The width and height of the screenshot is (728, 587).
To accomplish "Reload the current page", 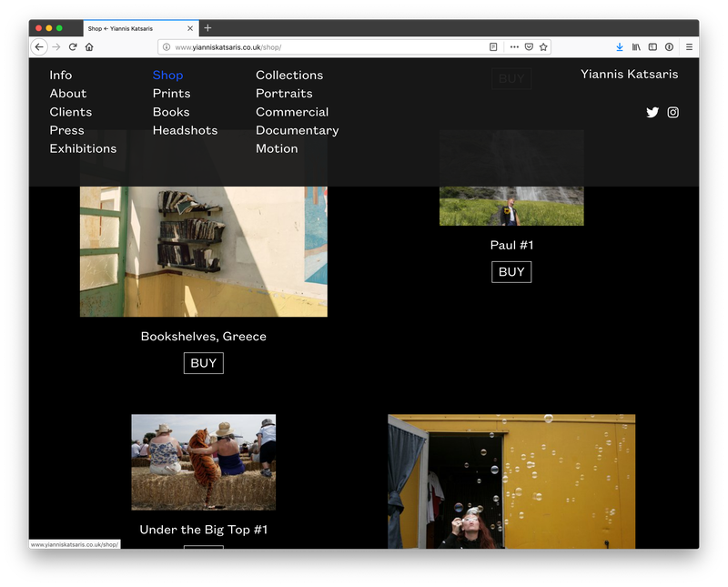I will pos(73,47).
